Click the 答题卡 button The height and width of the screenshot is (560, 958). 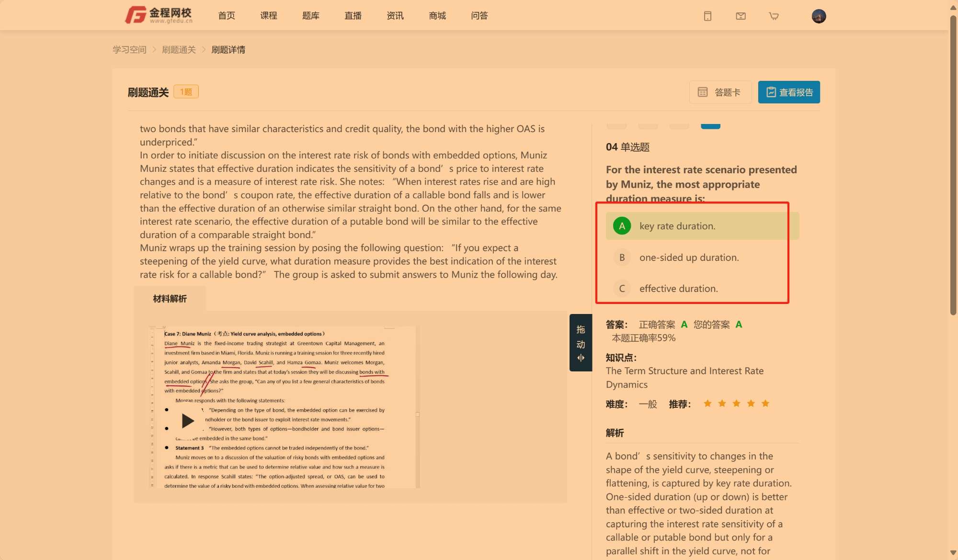(719, 92)
